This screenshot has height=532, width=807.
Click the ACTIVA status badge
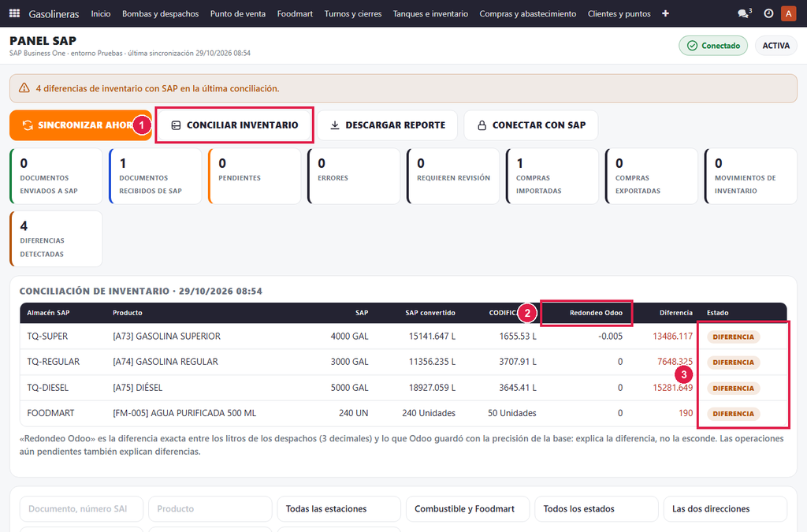pyautogui.click(x=775, y=46)
